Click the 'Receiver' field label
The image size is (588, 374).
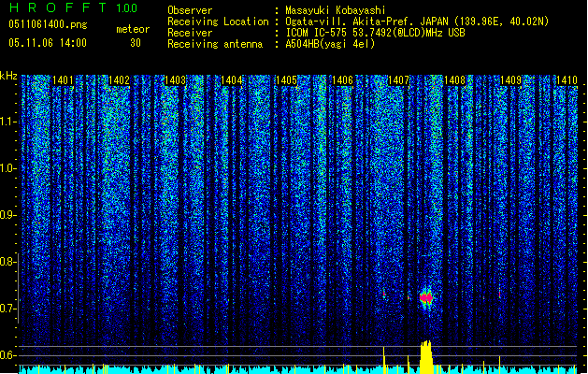click(190, 33)
